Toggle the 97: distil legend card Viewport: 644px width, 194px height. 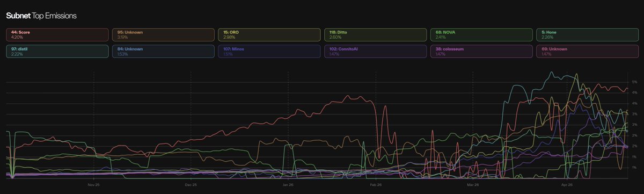(x=57, y=51)
